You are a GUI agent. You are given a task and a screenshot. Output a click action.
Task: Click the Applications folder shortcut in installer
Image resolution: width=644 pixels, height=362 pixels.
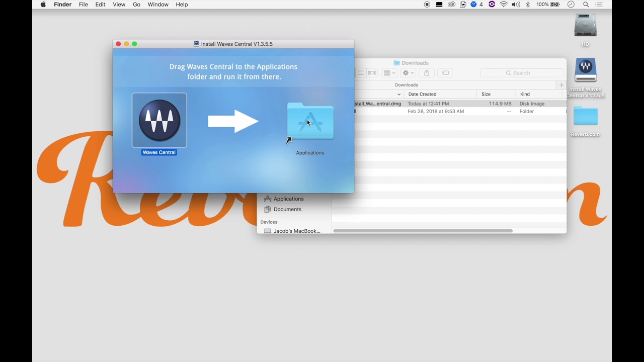pos(310,122)
